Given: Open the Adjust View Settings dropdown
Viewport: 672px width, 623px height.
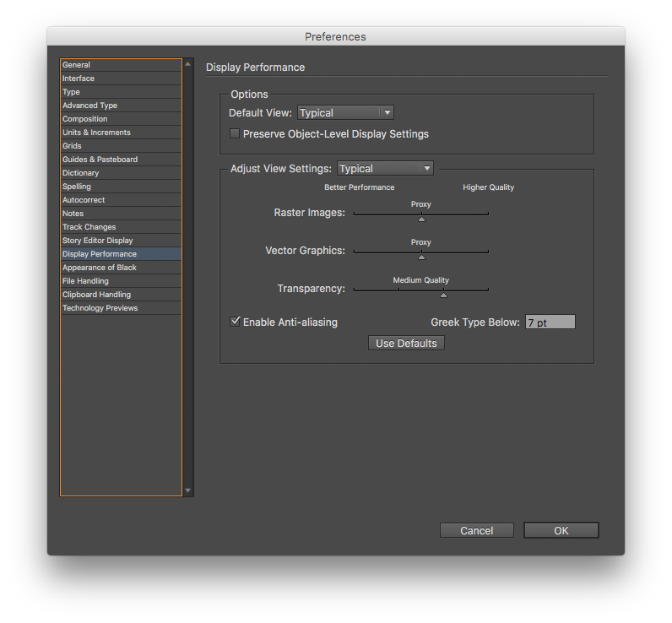Looking at the screenshot, I should [385, 168].
